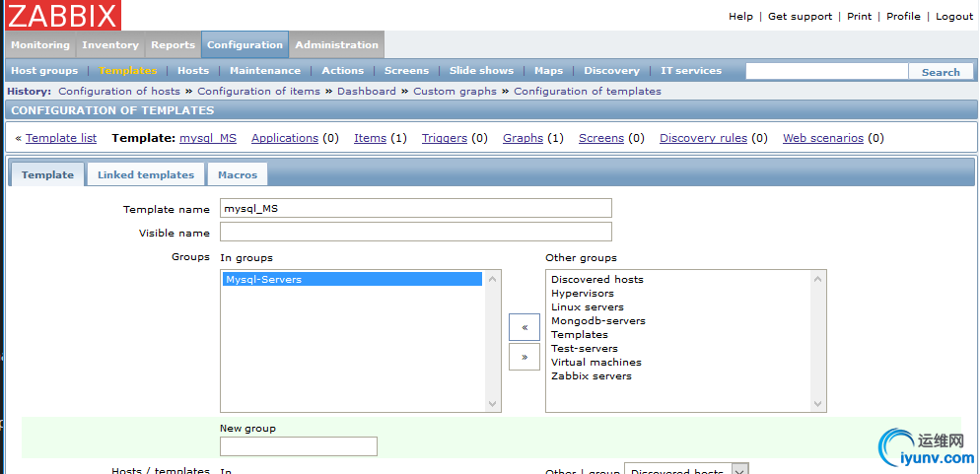Click the top search input box

pyautogui.click(x=827, y=71)
